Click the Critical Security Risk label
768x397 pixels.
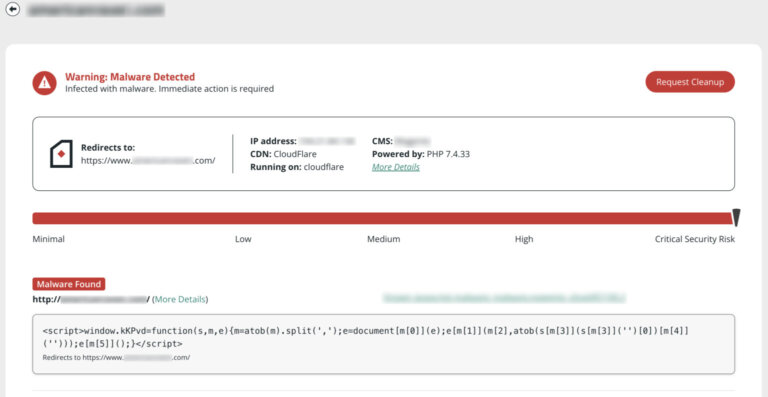point(695,239)
